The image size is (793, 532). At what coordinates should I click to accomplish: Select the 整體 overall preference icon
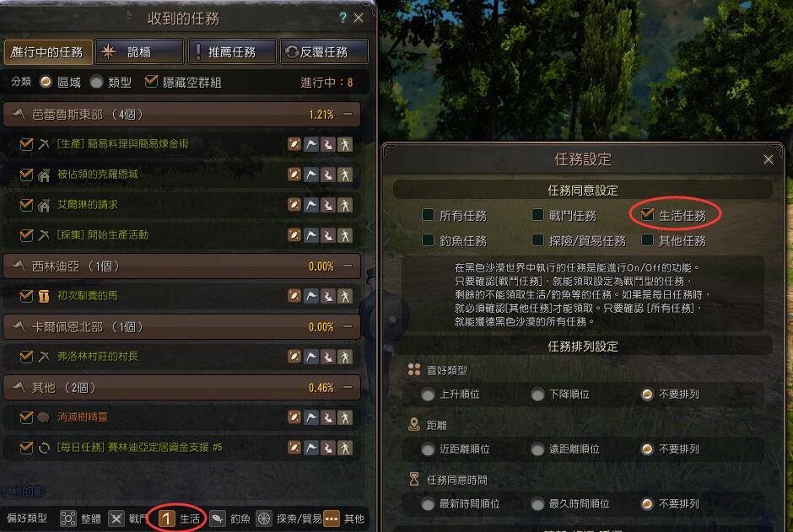tap(68, 519)
